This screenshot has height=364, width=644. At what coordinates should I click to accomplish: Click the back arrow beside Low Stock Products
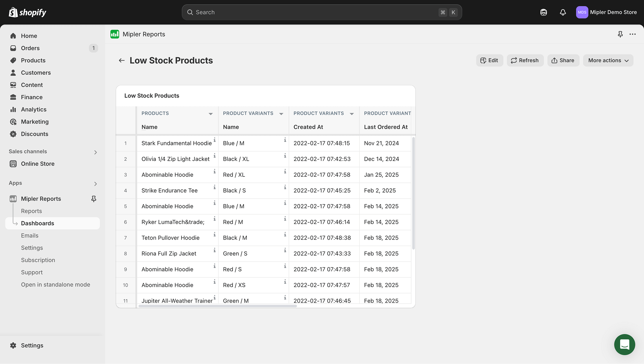(x=121, y=60)
